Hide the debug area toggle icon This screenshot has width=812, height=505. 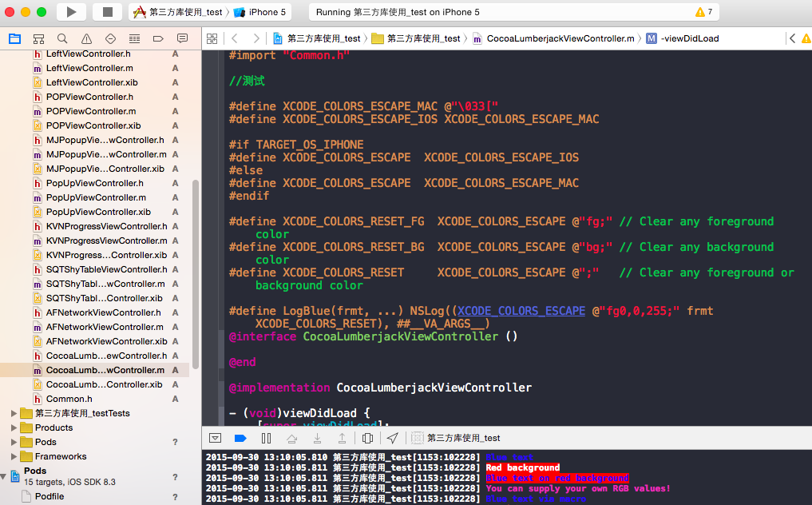(x=215, y=438)
